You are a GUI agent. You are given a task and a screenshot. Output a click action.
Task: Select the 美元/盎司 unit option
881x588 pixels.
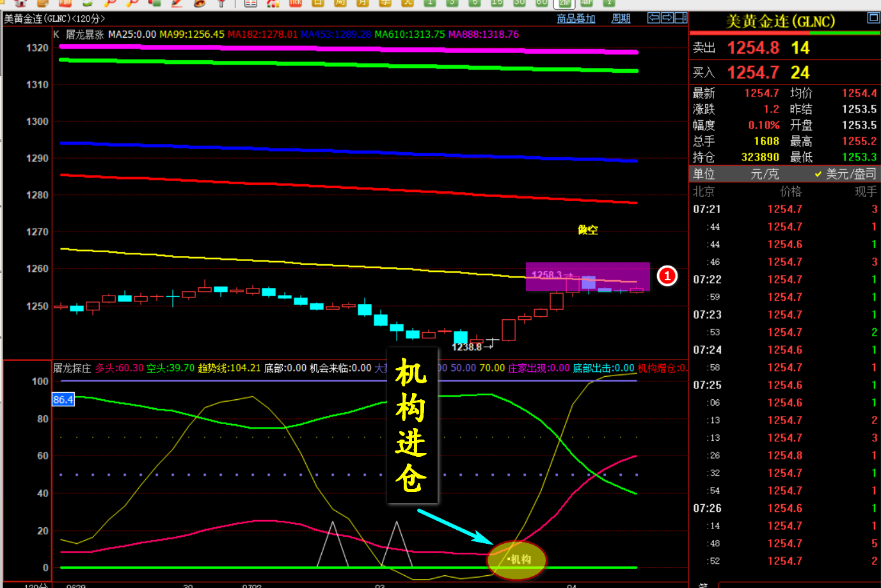coord(850,174)
